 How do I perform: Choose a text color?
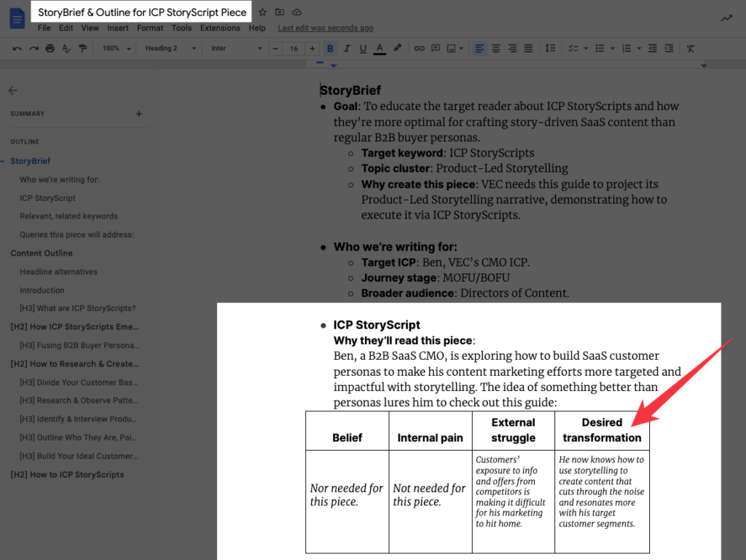point(379,49)
